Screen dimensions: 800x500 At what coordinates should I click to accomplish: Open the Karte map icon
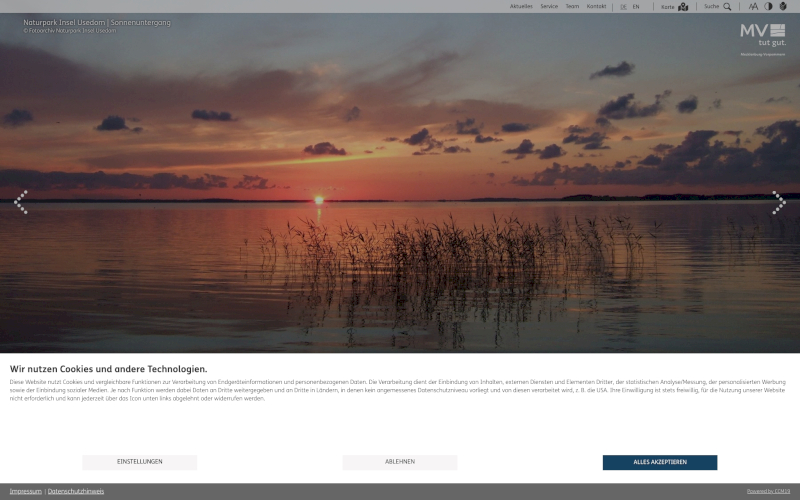coord(683,6)
